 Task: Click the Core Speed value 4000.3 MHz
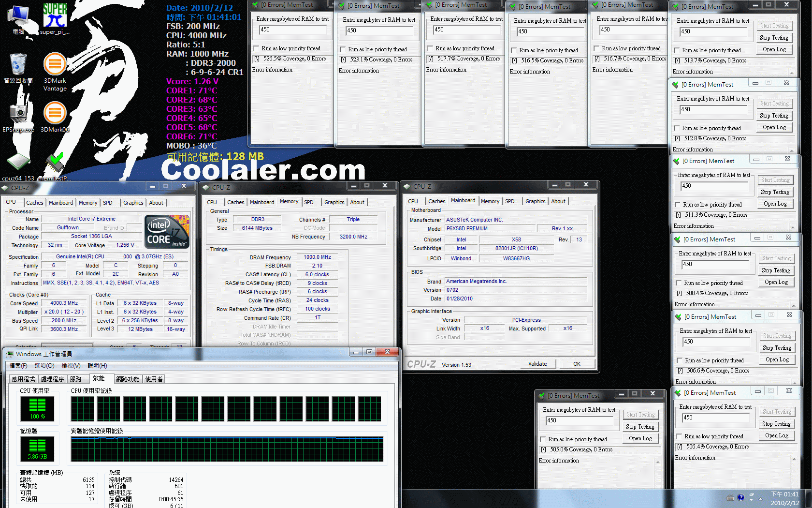tap(64, 304)
